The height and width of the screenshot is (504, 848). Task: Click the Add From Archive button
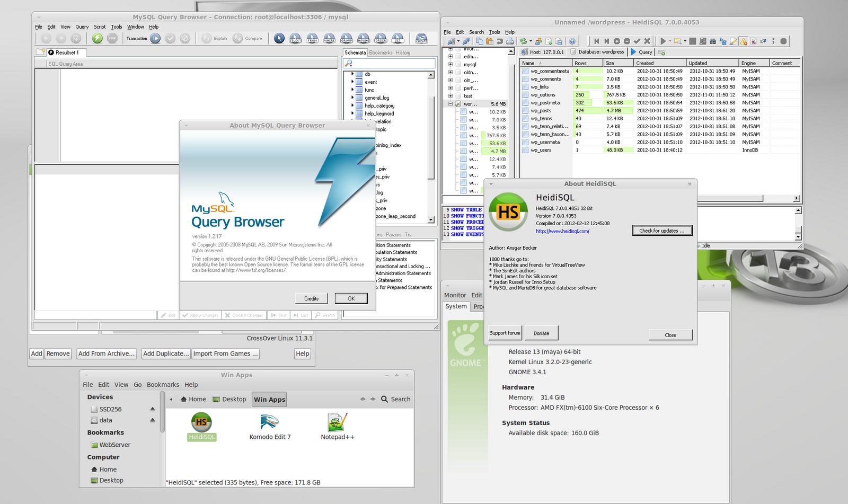coord(106,353)
